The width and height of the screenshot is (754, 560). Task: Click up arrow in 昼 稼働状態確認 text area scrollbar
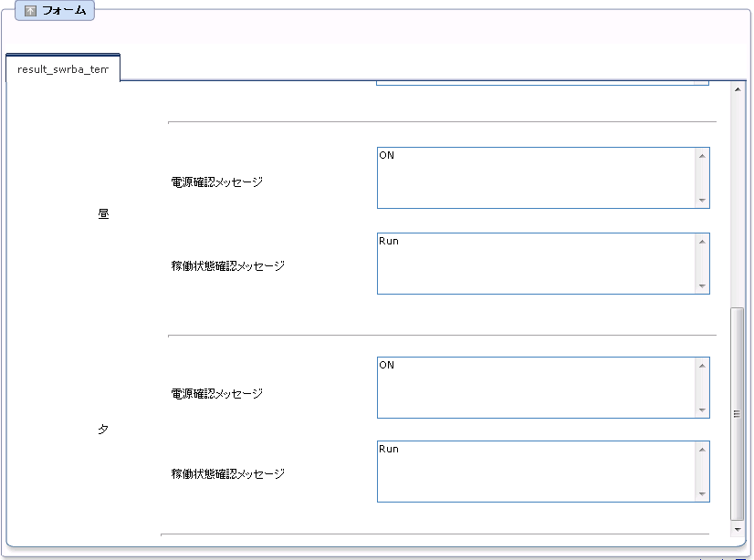(x=702, y=242)
